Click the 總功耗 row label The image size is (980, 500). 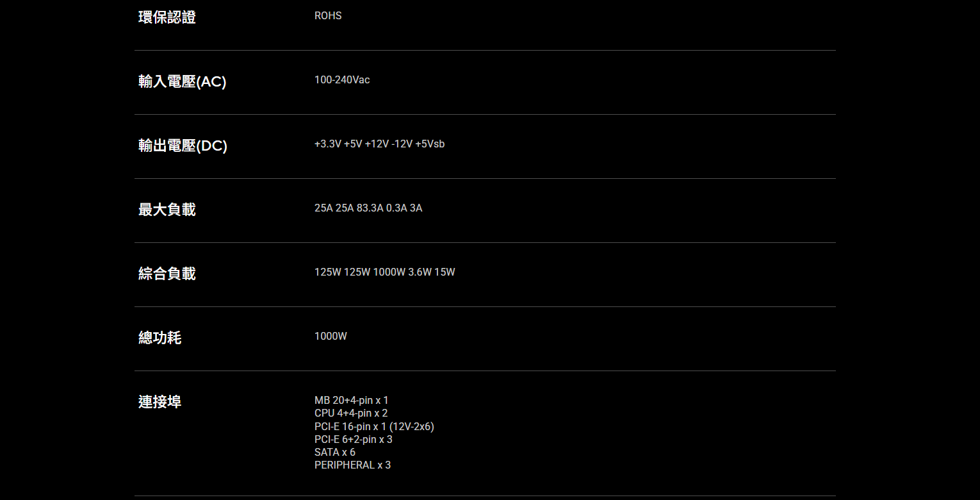click(x=160, y=338)
